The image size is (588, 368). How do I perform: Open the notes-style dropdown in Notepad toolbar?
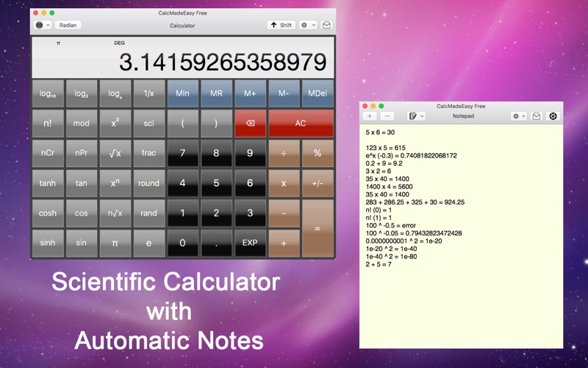(x=416, y=116)
